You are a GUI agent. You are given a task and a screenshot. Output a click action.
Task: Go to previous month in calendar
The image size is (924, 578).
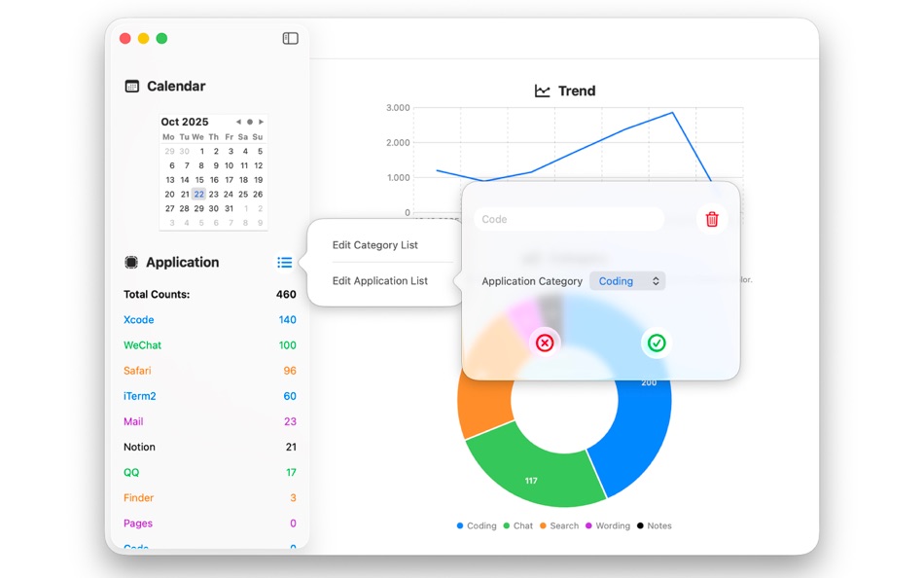(x=238, y=122)
